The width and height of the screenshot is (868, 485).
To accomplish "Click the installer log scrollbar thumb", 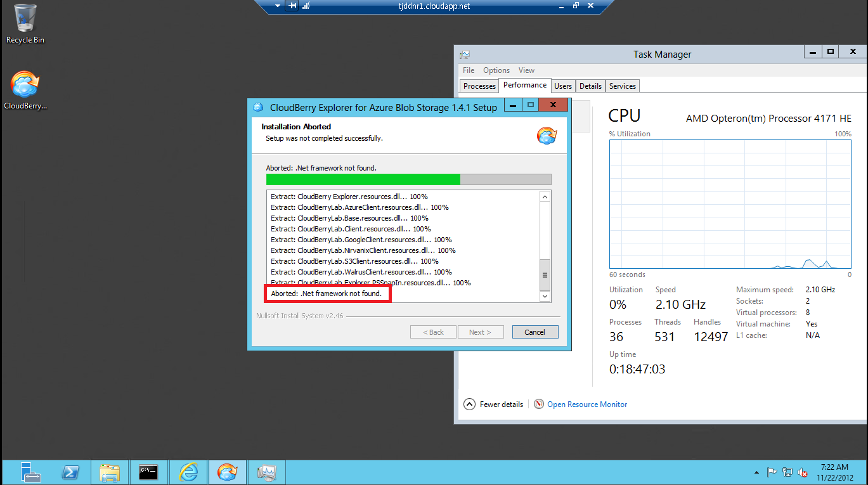I will [545, 276].
